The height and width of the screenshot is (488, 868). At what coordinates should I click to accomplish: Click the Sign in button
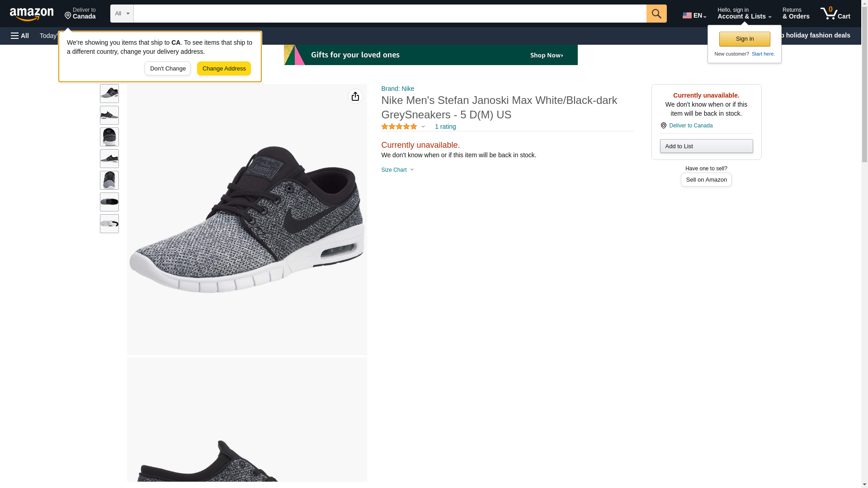(744, 39)
